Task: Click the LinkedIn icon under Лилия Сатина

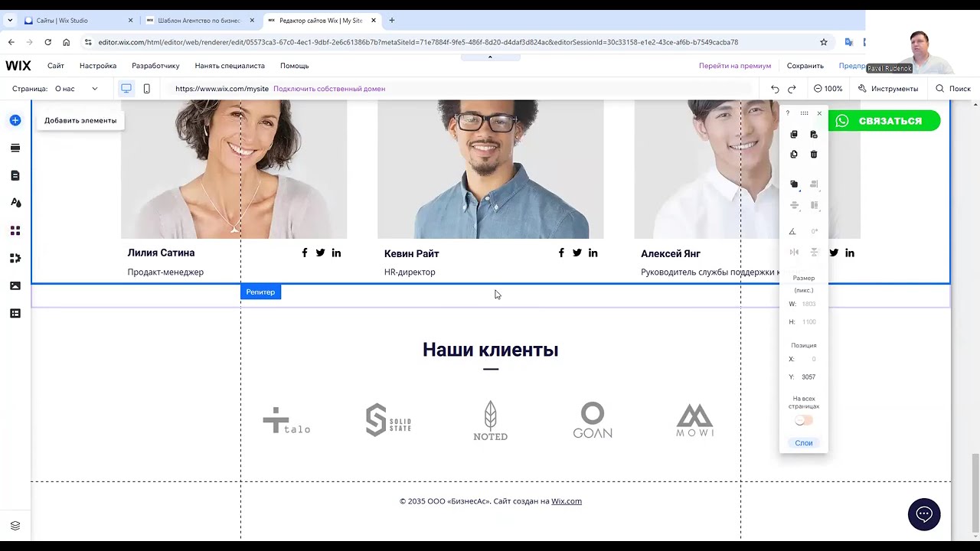Action: pos(336,253)
